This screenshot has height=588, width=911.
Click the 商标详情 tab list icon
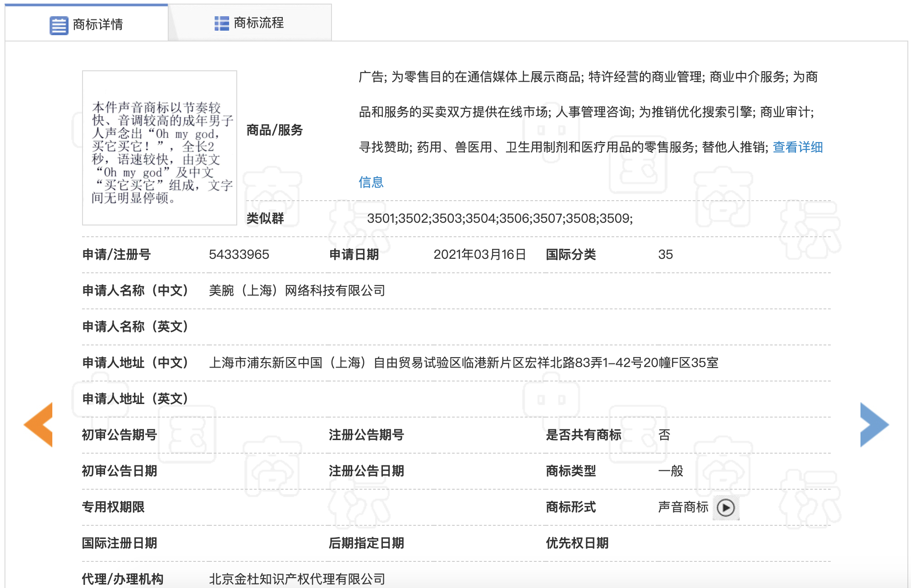click(59, 25)
